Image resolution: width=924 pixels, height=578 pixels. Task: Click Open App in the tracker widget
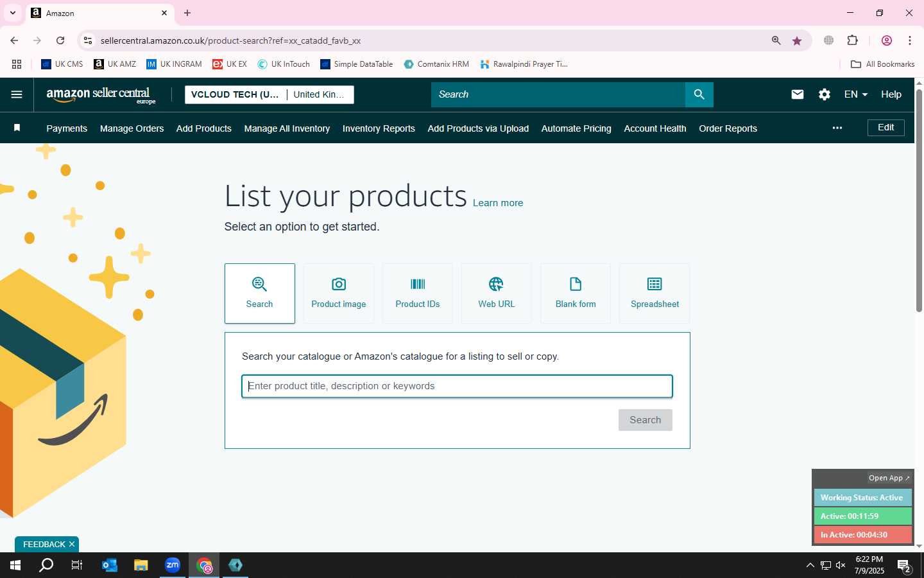pyautogui.click(x=889, y=478)
